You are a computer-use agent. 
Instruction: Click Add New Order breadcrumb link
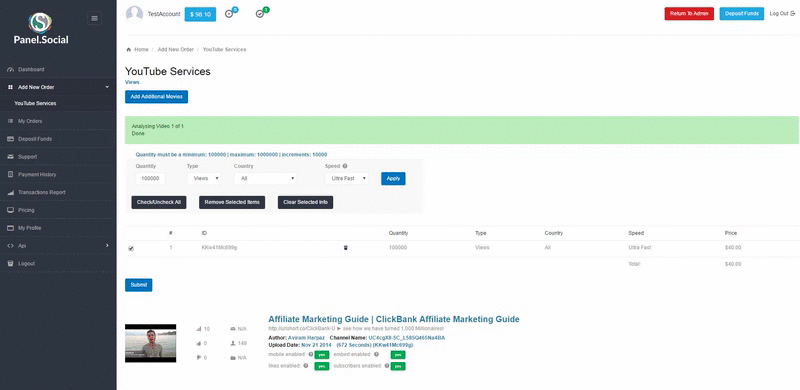176,50
